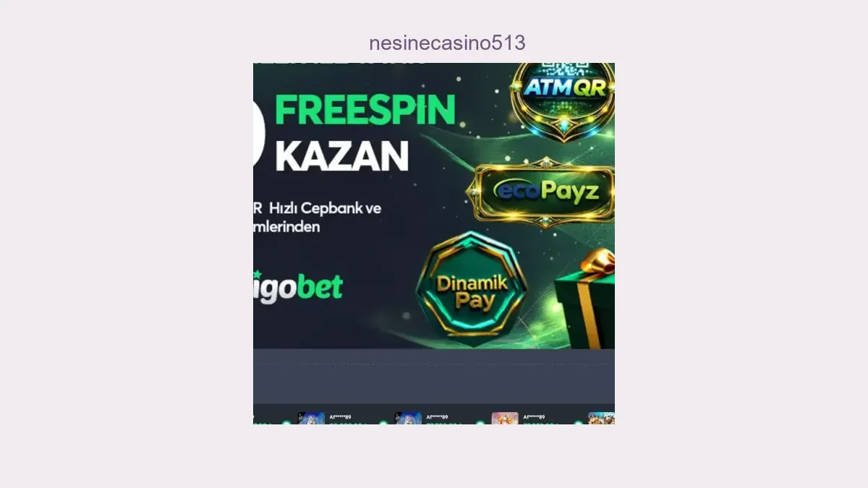Select username beside the second blue thumbnail

pos(437,417)
